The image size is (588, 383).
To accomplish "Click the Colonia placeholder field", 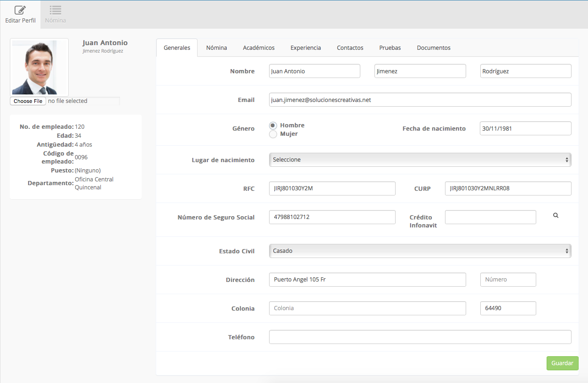I will click(367, 308).
